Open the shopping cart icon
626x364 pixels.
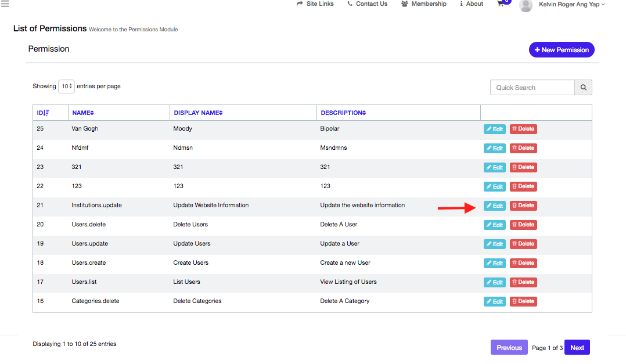[501, 3]
